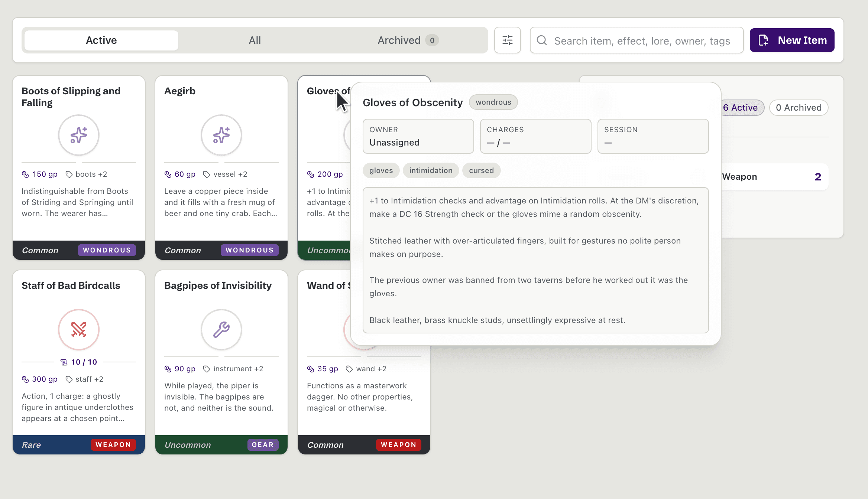Click the tag icon beside instrument +2
868x499 pixels.
(x=207, y=369)
